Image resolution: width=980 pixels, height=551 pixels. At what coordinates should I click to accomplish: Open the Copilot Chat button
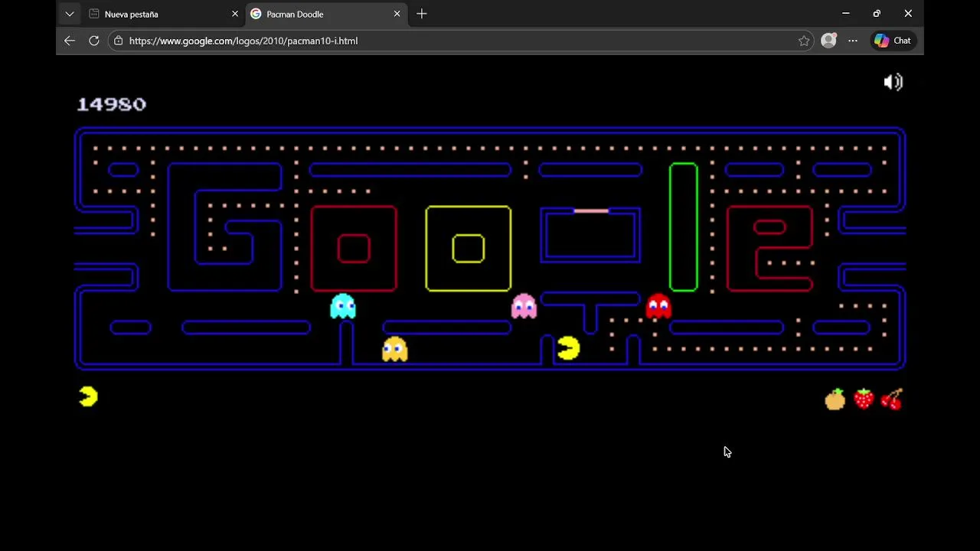(893, 41)
